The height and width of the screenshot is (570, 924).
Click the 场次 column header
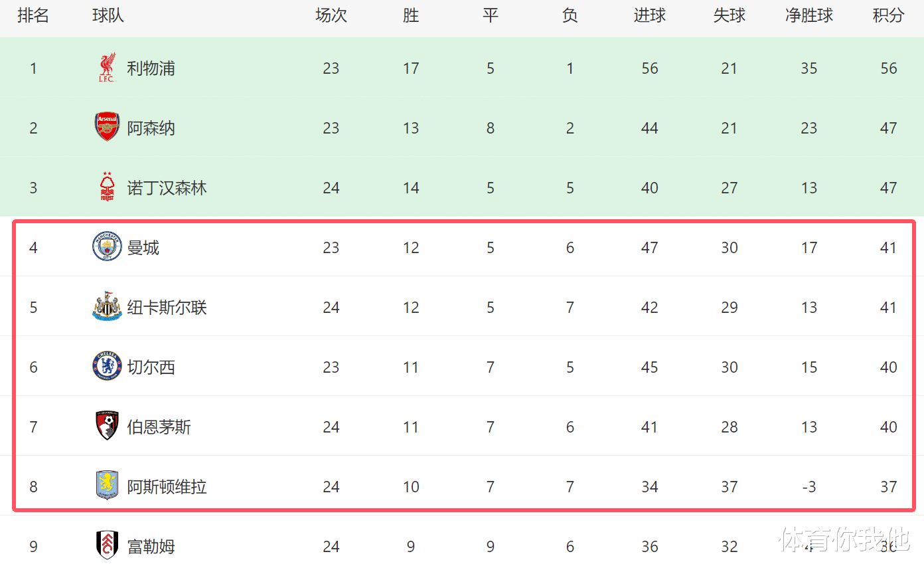pos(331,16)
